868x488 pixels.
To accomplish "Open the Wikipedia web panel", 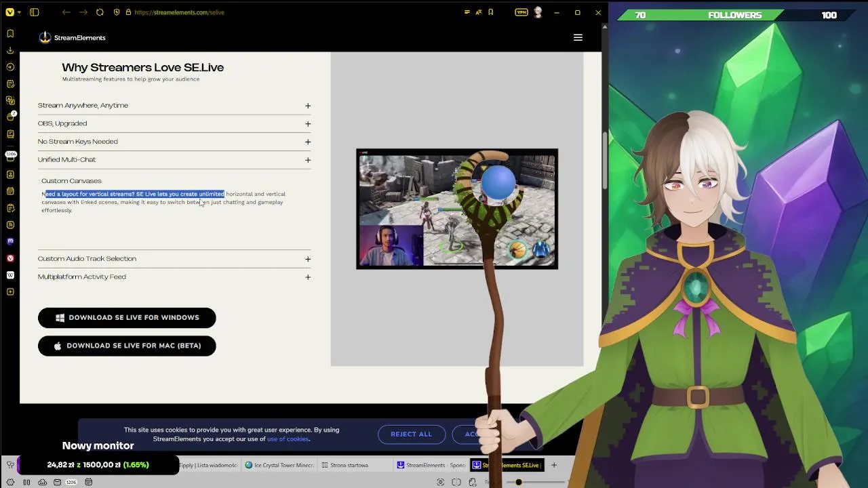I will [x=10, y=275].
